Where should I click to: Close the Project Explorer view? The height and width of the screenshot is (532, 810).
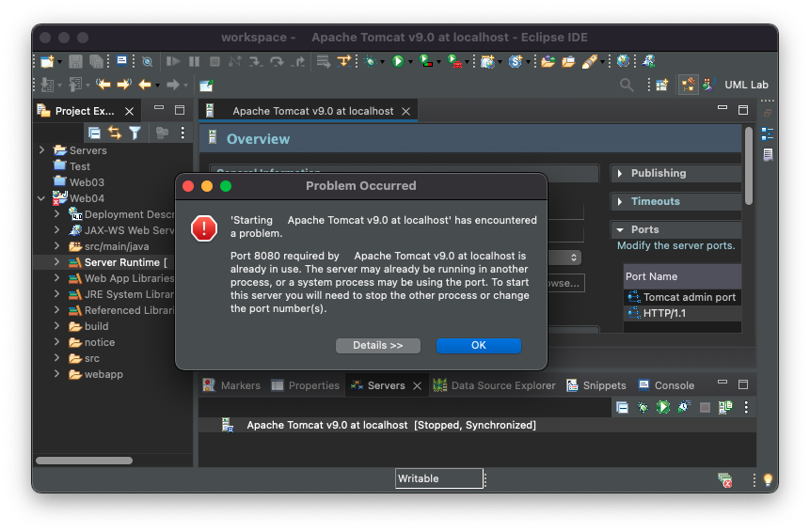pyautogui.click(x=130, y=112)
